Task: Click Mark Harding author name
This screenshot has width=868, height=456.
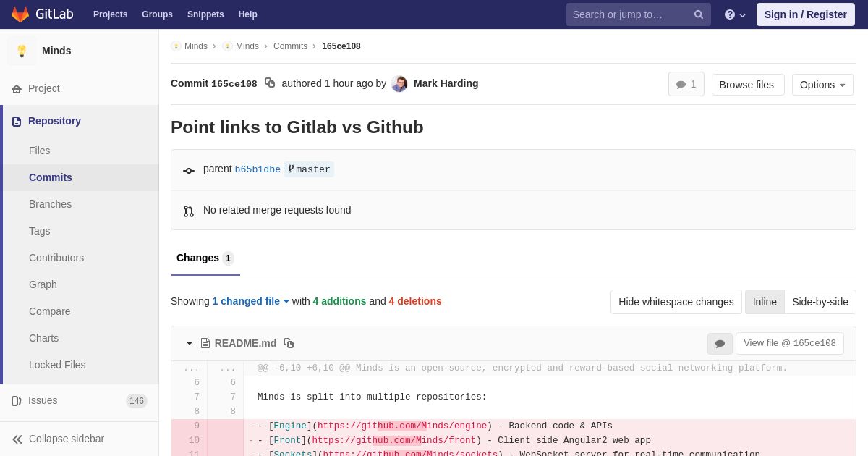Action: click(x=446, y=83)
